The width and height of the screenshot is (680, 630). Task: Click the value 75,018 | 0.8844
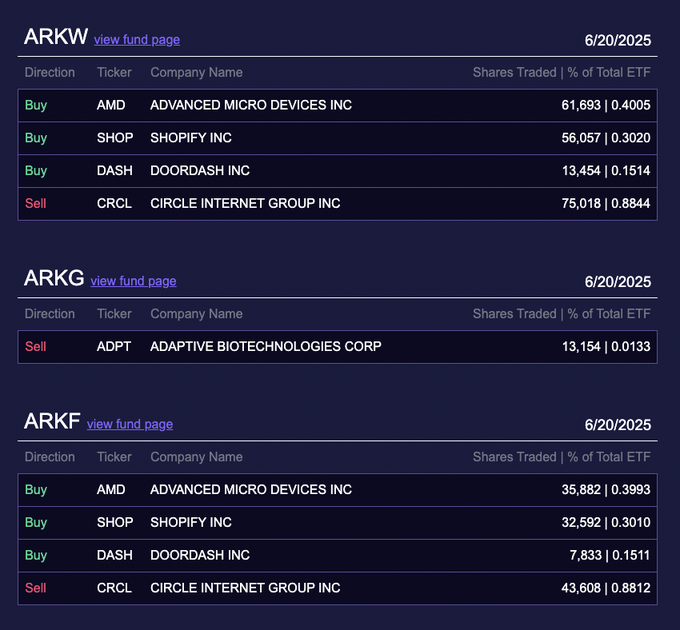pyautogui.click(x=606, y=203)
